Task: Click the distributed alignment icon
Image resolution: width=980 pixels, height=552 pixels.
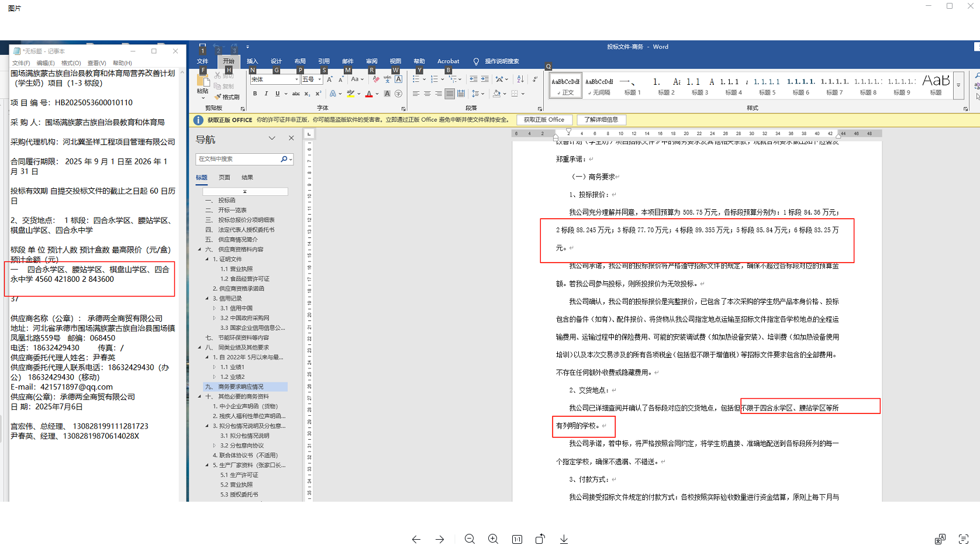Action: 461,94
